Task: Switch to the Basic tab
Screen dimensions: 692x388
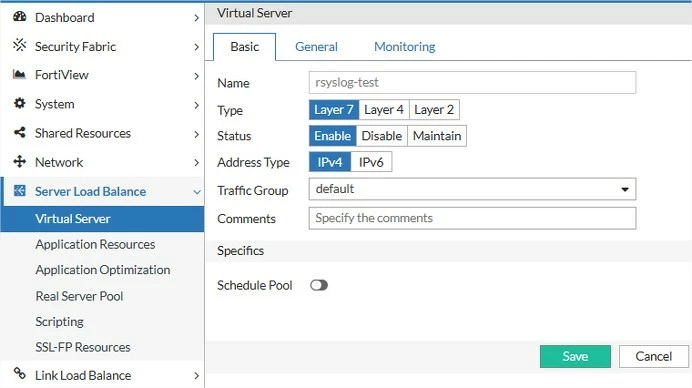Action: [x=244, y=47]
